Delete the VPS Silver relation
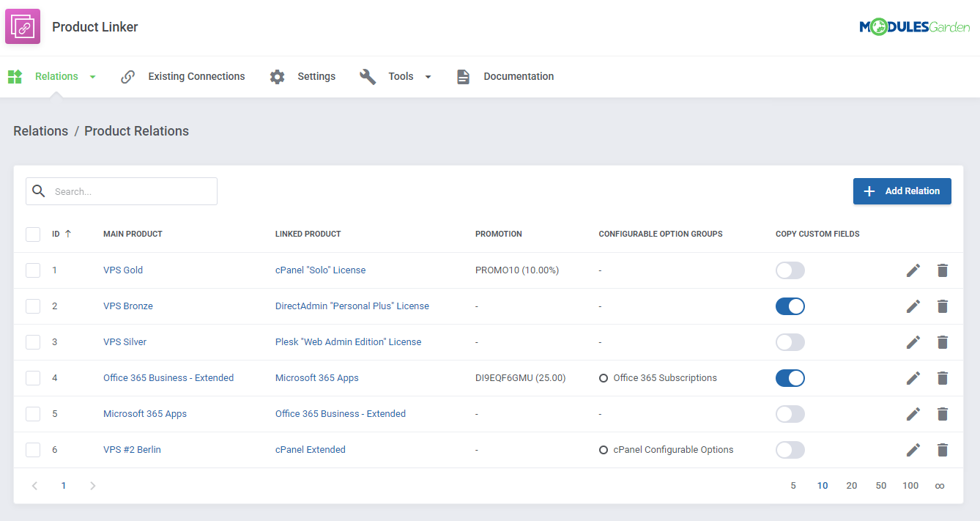The height and width of the screenshot is (521, 980). tap(943, 342)
